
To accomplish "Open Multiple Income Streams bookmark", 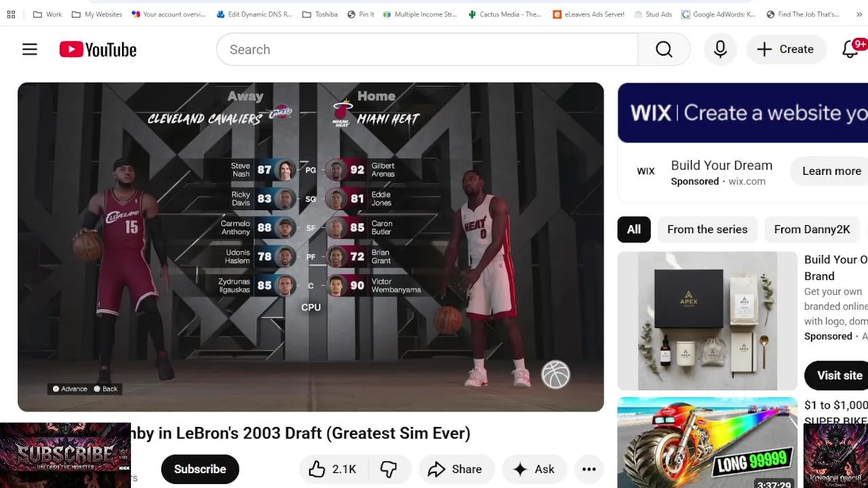I will (420, 14).
